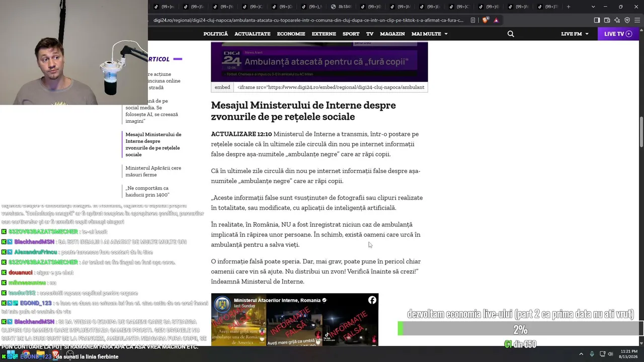Image resolution: width=644 pixels, height=362 pixels.
Task: Open a new browser tab
Action: coord(569,7)
